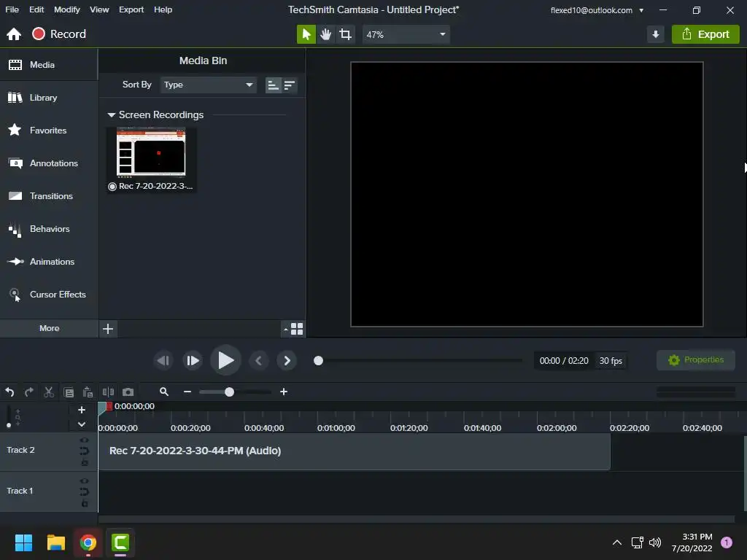The image size is (747, 560).
Task: Open the 47% canvas zoom dropdown
Action: 406,34
